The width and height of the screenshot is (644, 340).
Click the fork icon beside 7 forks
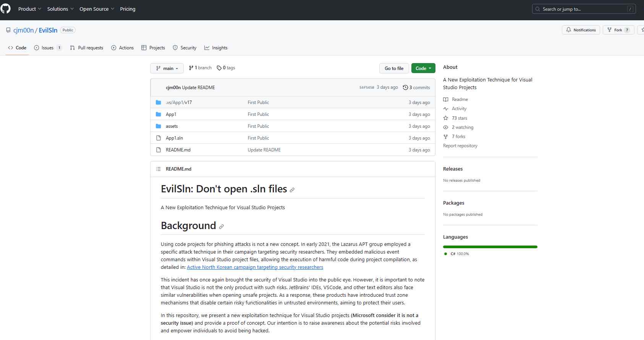click(x=446, y=137)
